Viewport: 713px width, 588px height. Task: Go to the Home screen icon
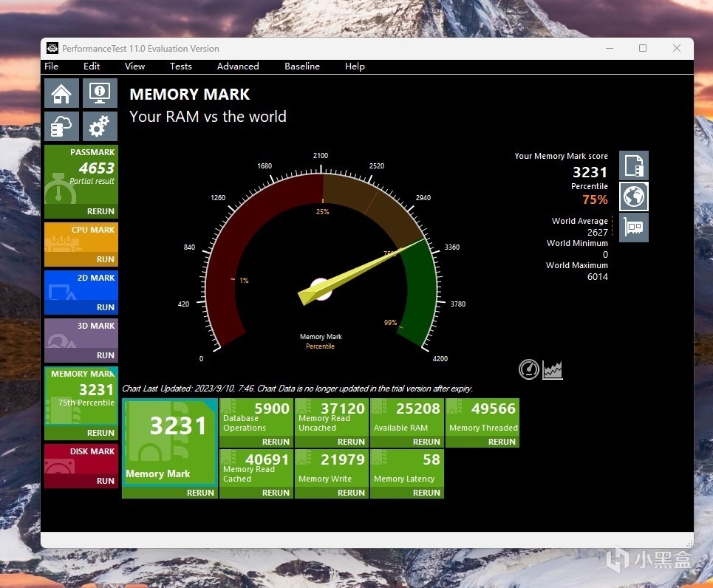(61, 93)
